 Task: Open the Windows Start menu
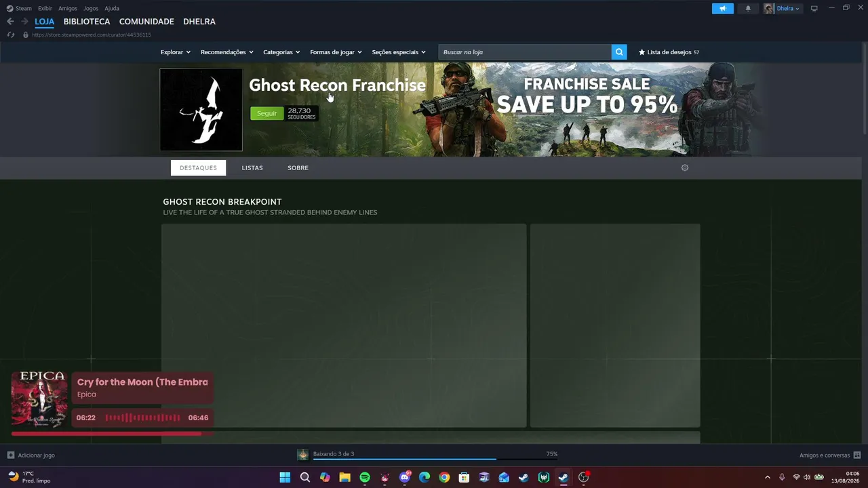pos(285,477)
